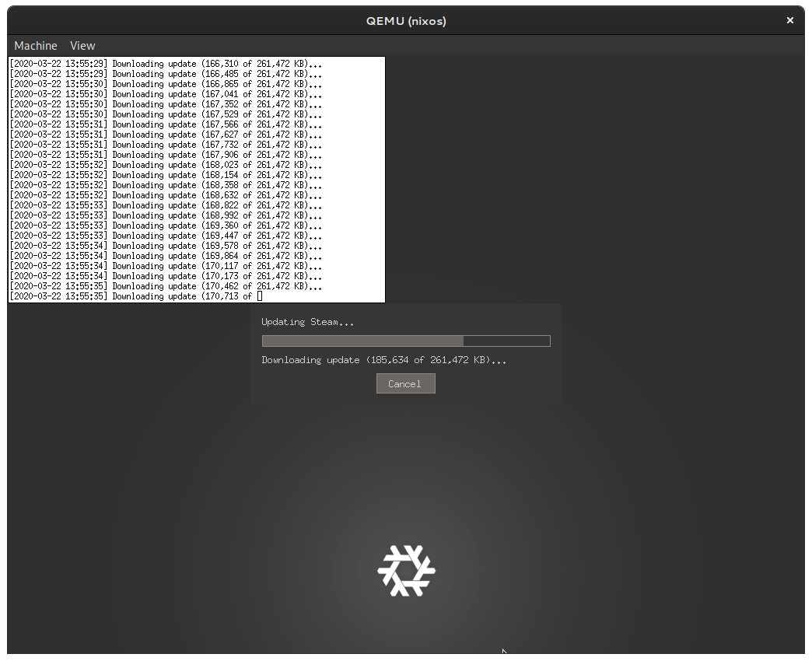
Task: Close the QEMU window
Action: pos(789,20)
